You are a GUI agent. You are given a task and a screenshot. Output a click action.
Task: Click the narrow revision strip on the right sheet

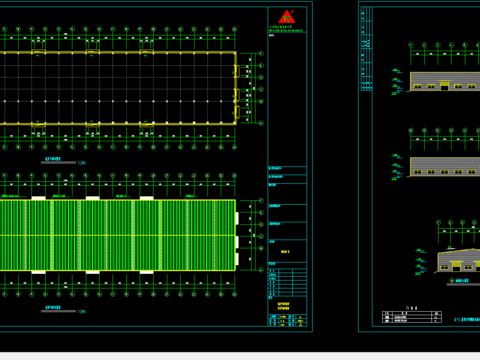[367, 49]
